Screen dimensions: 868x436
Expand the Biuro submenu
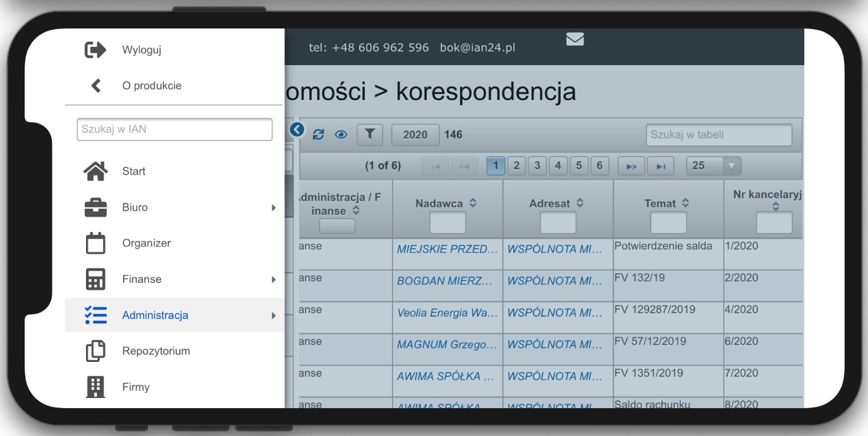[x=273, y=208]
